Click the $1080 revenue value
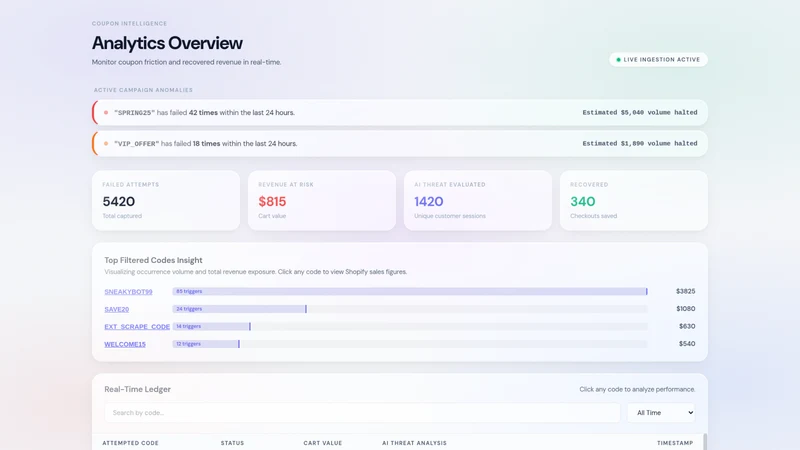This screenshot has height=450, width=800. (x=686, y=309)
